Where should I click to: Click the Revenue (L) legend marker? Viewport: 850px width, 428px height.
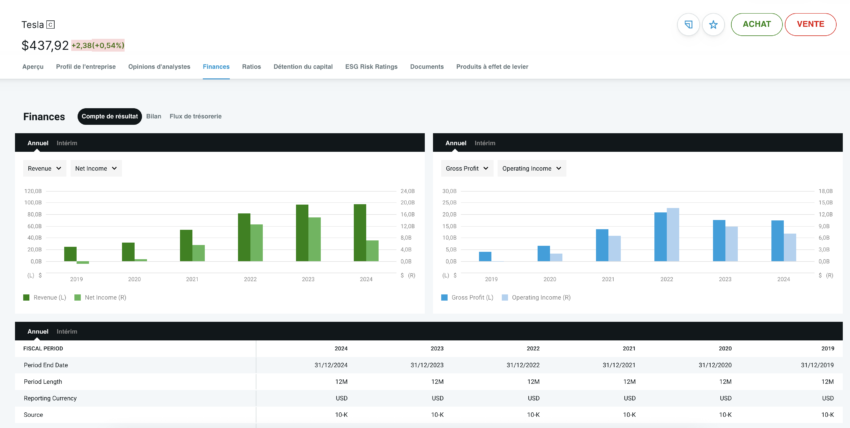point(26,297)
